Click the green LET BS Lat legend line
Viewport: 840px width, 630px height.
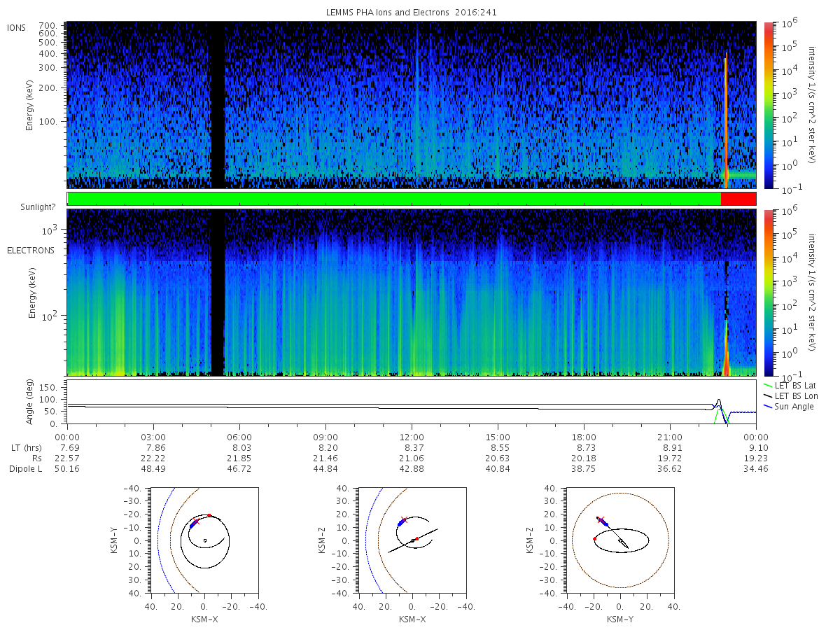(769, 386)
